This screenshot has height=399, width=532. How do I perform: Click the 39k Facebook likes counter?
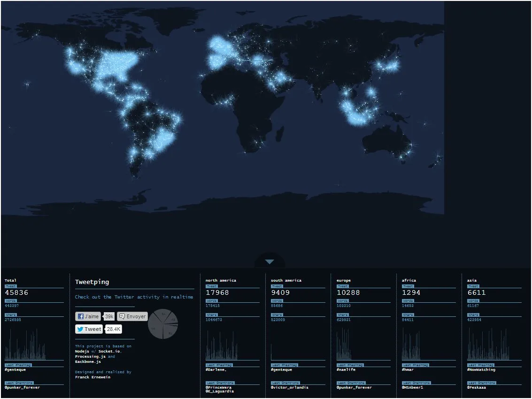pyautogui.click(x=109, y=316)
